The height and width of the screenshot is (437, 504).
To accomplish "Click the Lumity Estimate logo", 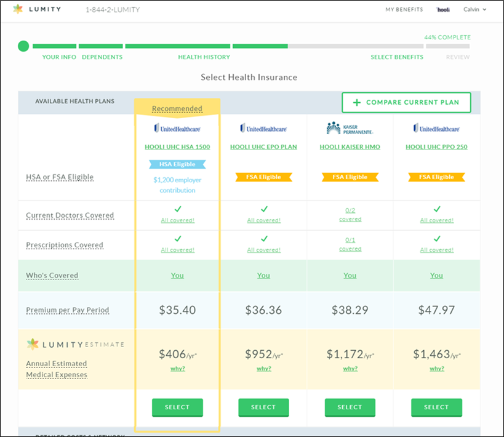I will pos(75,344).
